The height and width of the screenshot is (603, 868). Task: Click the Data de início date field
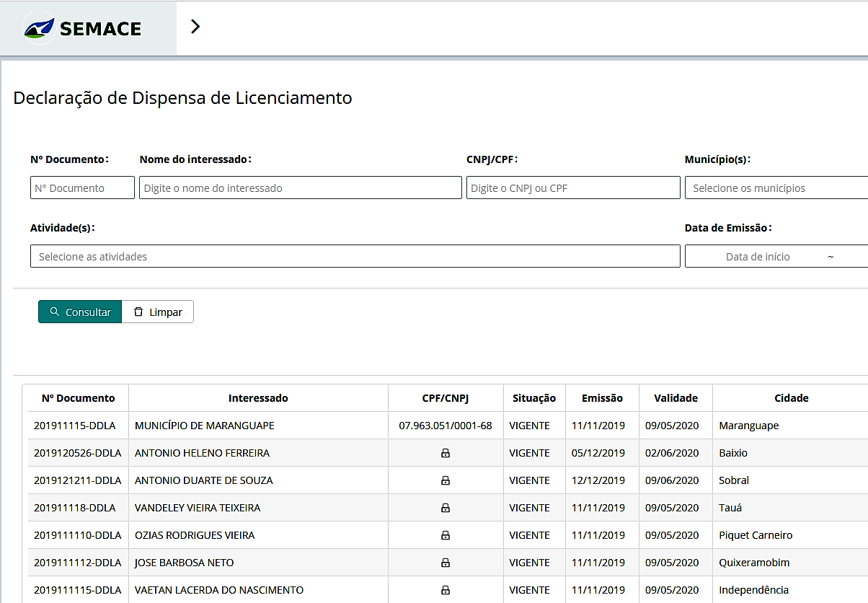(758, 256)
